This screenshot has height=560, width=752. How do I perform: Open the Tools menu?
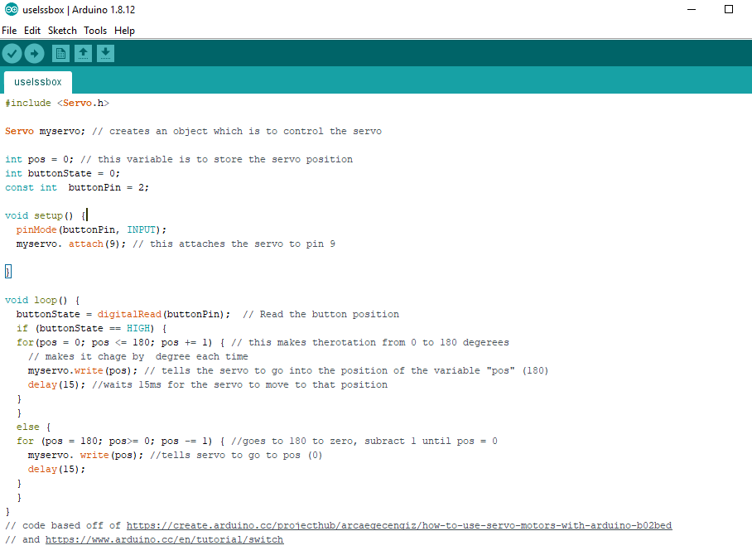click(x=95, y=31)
